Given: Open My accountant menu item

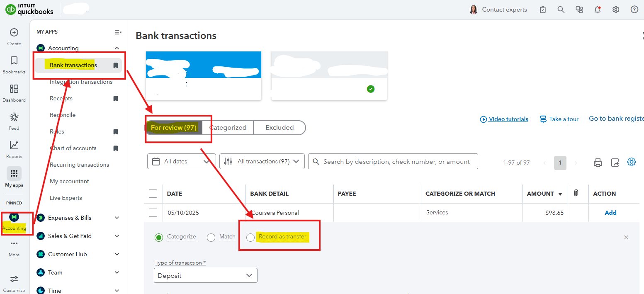Looking at the screenshot, I should pos(69,181).
